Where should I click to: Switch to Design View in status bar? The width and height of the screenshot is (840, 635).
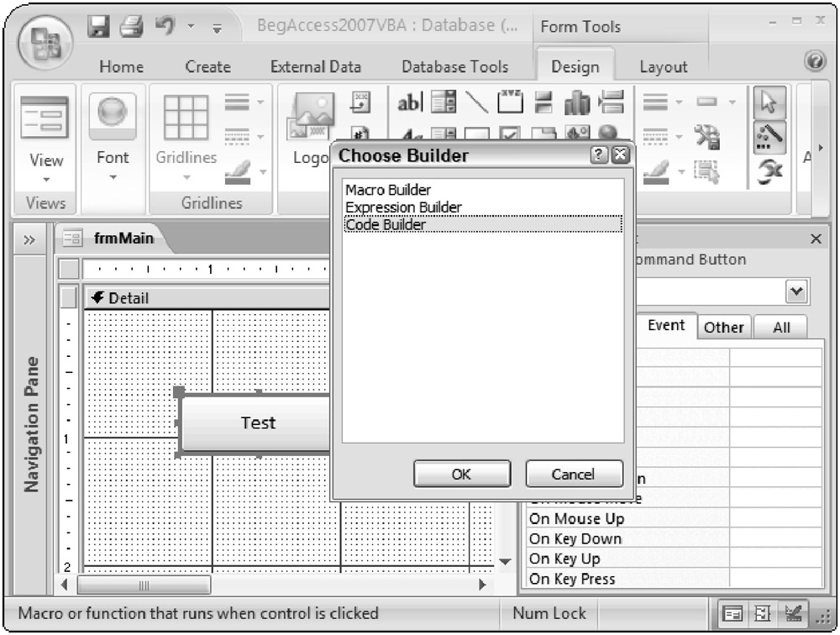[x=790, y=614]
